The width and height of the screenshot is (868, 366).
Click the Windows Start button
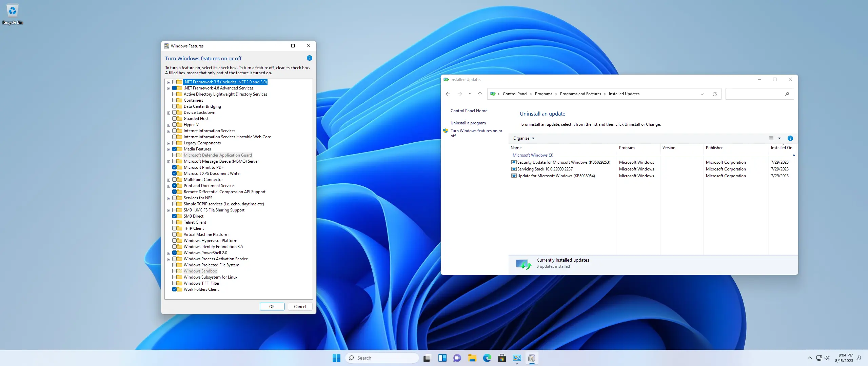[336, 358]
